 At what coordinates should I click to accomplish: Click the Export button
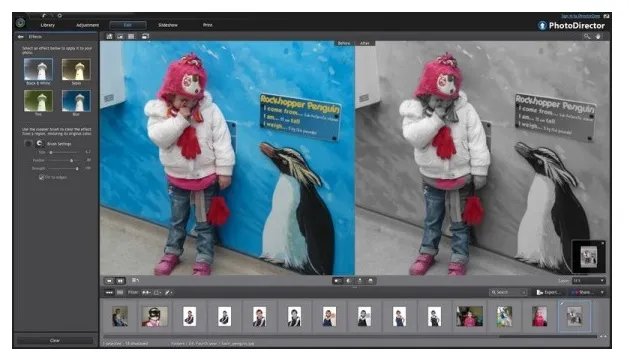click(x=548, y=292)
